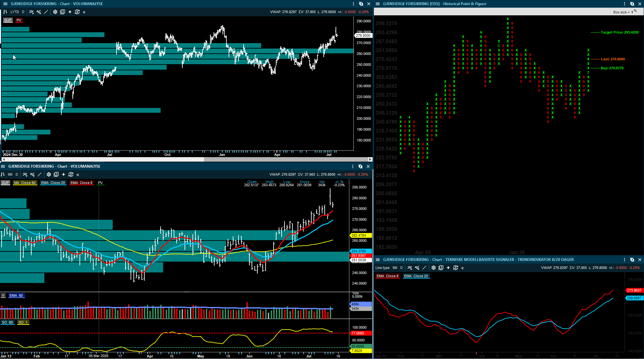The width and height of the screenshot is (644, 359).
Task: Open hamburger menu of top VOLUMANALYSE chart
Action: [x=5, y=4]
